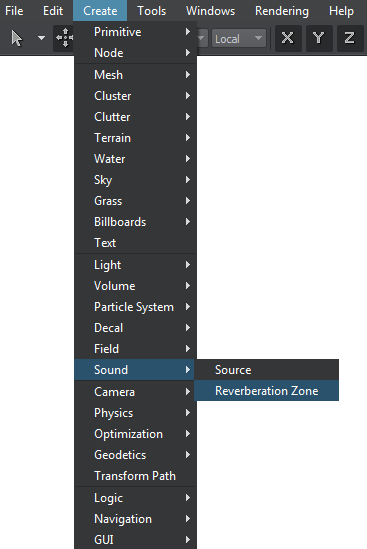Toggle the X axis button
The image size is (367, 549).
point(288,38)
